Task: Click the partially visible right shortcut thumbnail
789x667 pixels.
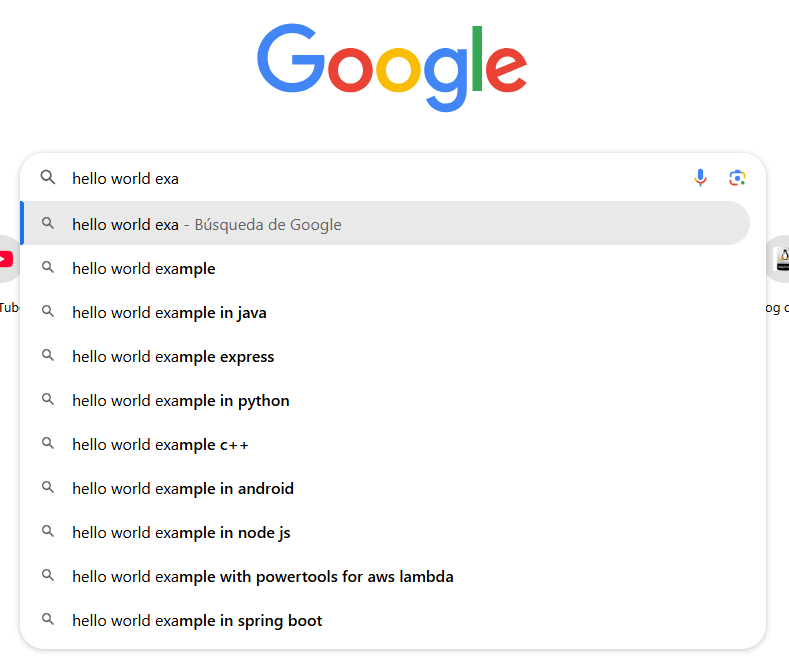Action: point(781,260)
